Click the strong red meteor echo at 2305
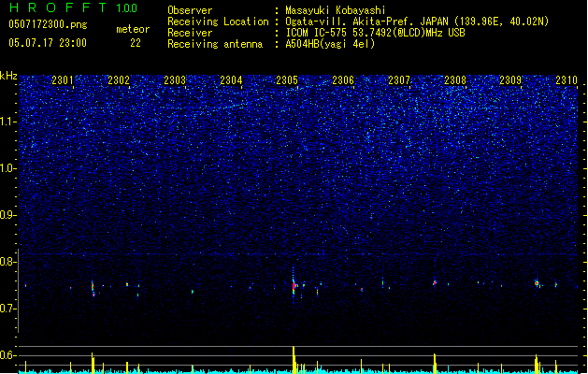The width and height of the screenshot is (588, 374). coord(294,286)
